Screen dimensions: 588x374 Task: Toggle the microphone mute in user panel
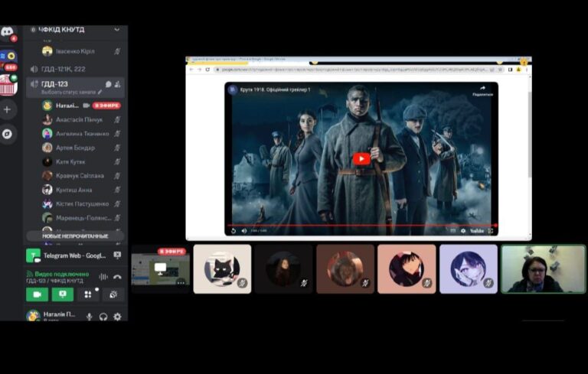89,317
